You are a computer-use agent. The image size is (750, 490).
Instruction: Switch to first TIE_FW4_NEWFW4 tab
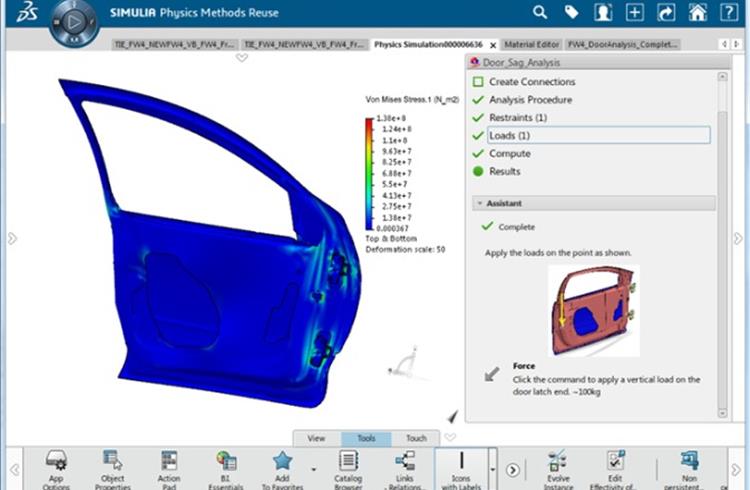175,45
